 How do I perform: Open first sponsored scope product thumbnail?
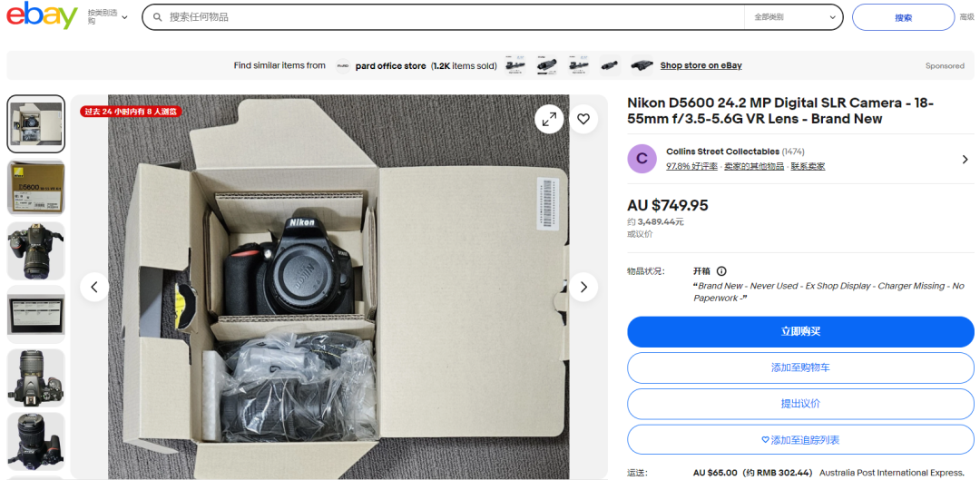tap(515, 65)
